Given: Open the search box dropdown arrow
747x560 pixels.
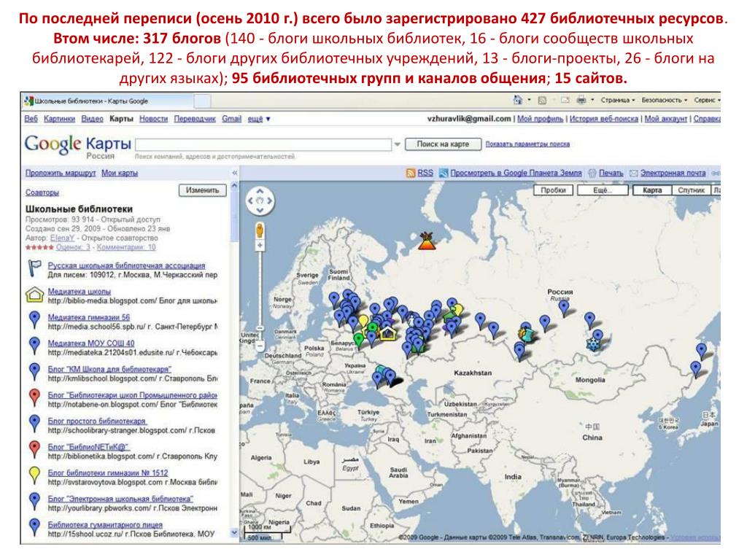Looking at the screenshot, I should [x=397, y=144].
